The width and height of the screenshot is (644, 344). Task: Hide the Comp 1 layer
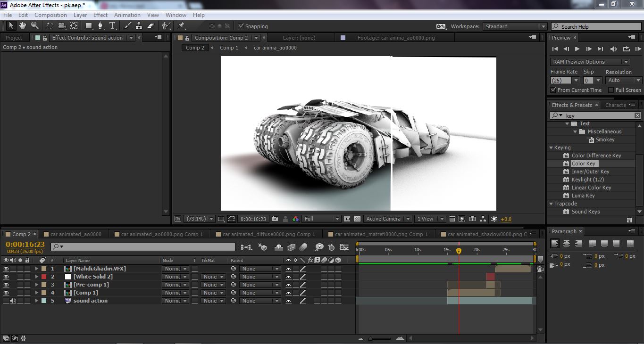point(6,293)
